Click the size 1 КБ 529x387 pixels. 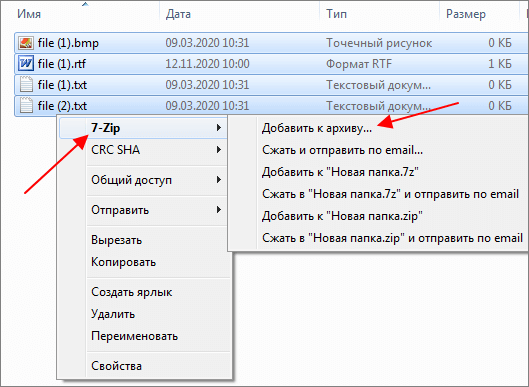coord(500,64)
